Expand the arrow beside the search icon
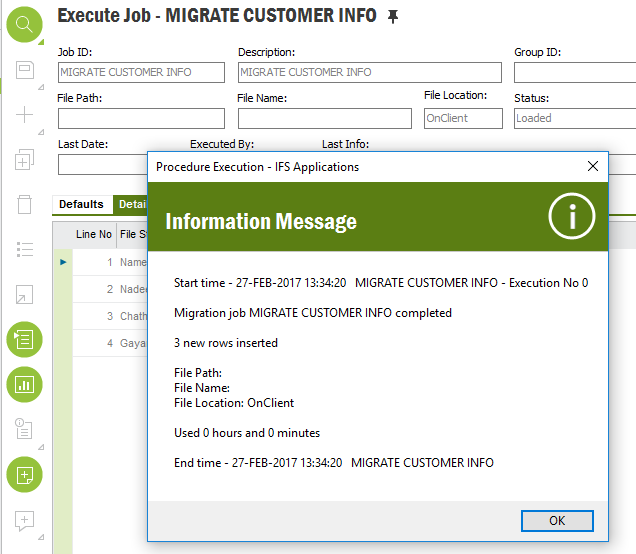The width and height of the screenshot is (636, 554). click(x=41, y=42)
